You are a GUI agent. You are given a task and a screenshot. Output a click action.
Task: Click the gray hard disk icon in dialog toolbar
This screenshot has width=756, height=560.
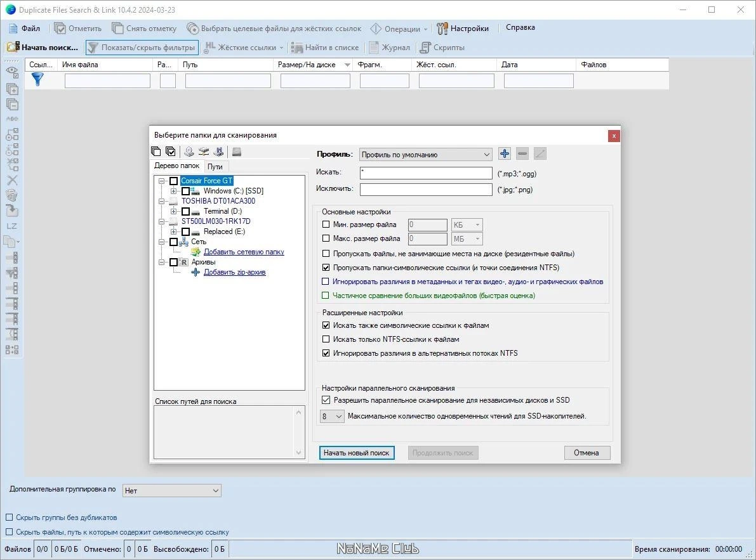tap(236, 152)
